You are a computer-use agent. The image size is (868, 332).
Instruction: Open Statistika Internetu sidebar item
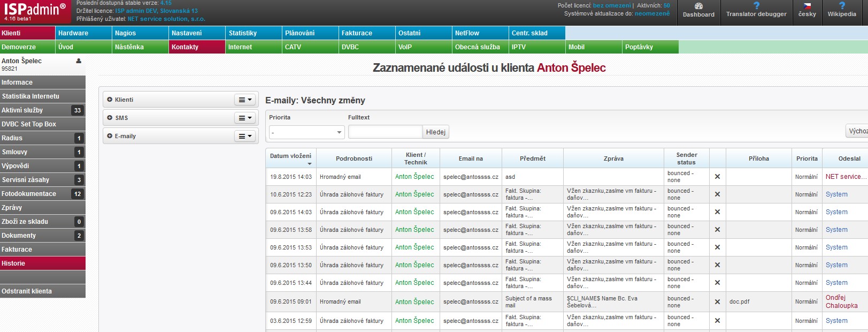click(43, 96)
